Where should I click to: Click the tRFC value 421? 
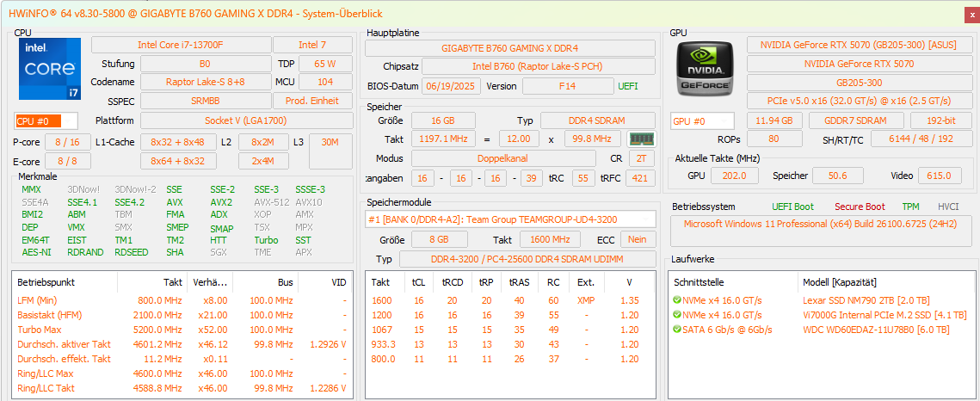[641, 178]
